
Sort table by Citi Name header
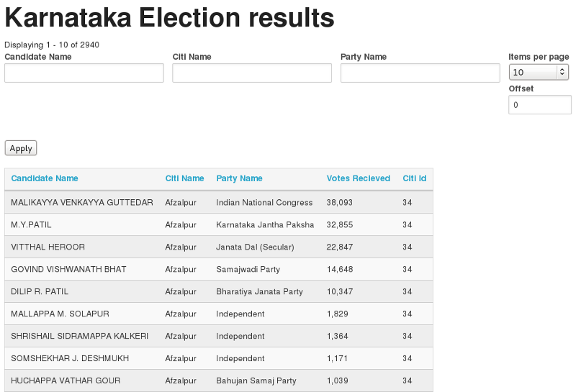[184, 178]
